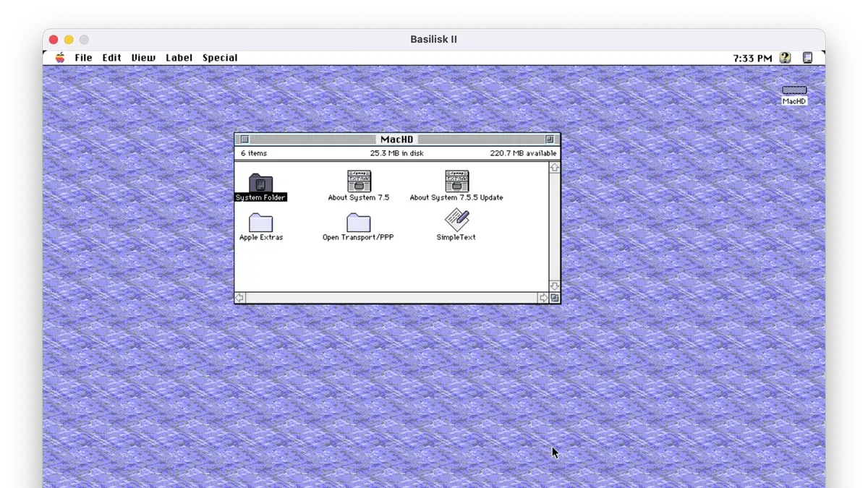Click the About System 7.5.5 Update label
Image resolution: width=868 pixels, height=488 pixels.
point(456,197)
